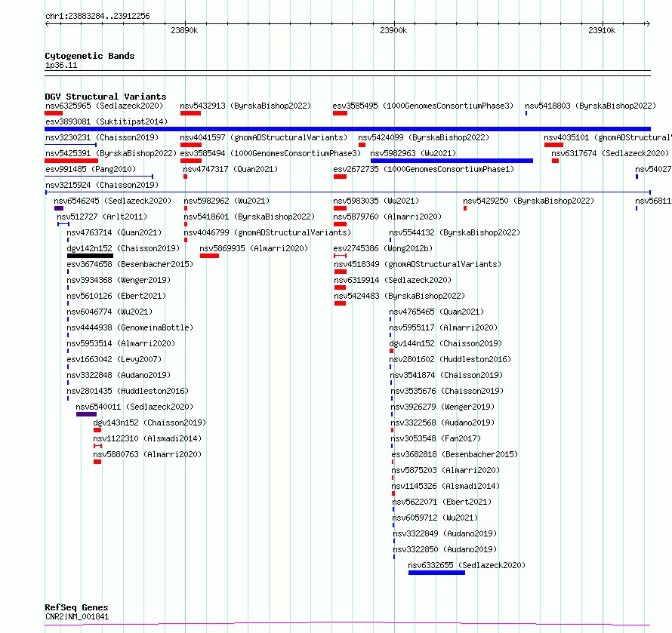Open nsv4041597 (gnomADStructuralVariants) label
Screen dimensions: 672x633
point(264,137)
